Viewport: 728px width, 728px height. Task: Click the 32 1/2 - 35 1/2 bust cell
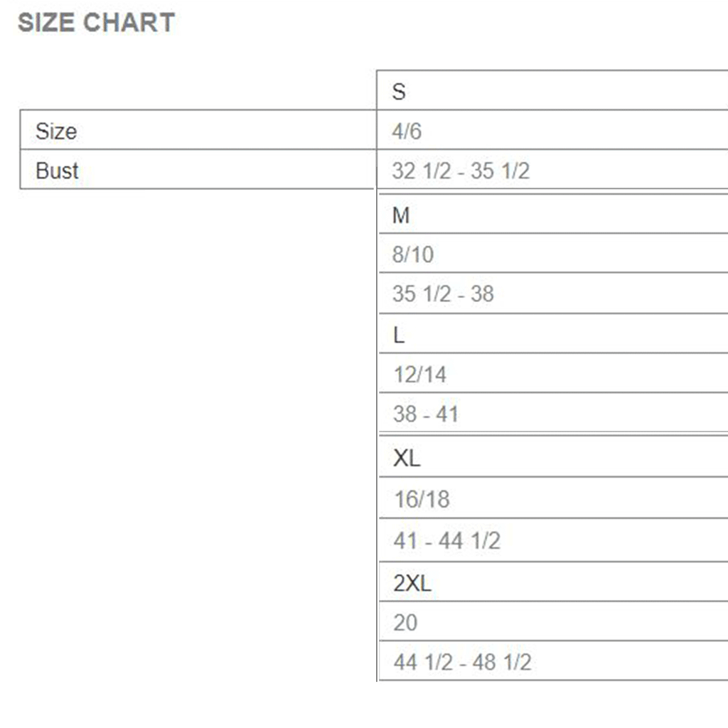tap(461, 171)
